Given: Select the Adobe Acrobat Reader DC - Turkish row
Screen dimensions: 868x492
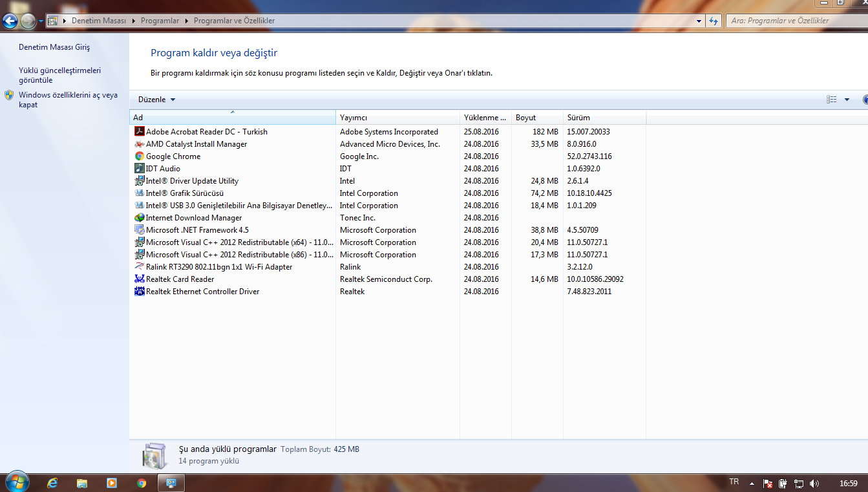Looking at the screenshot, I should pos(388,131).
